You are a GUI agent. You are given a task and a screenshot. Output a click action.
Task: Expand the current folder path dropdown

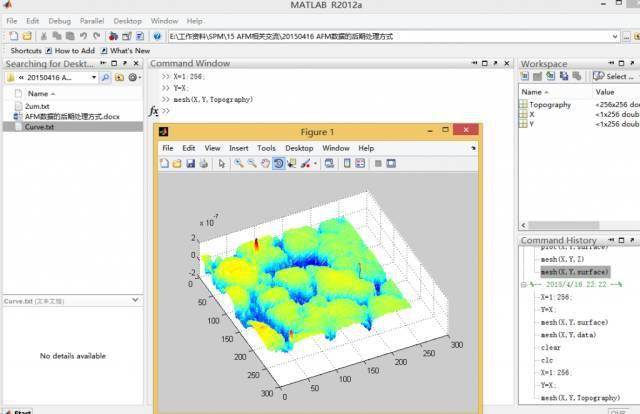click(93, 77)
